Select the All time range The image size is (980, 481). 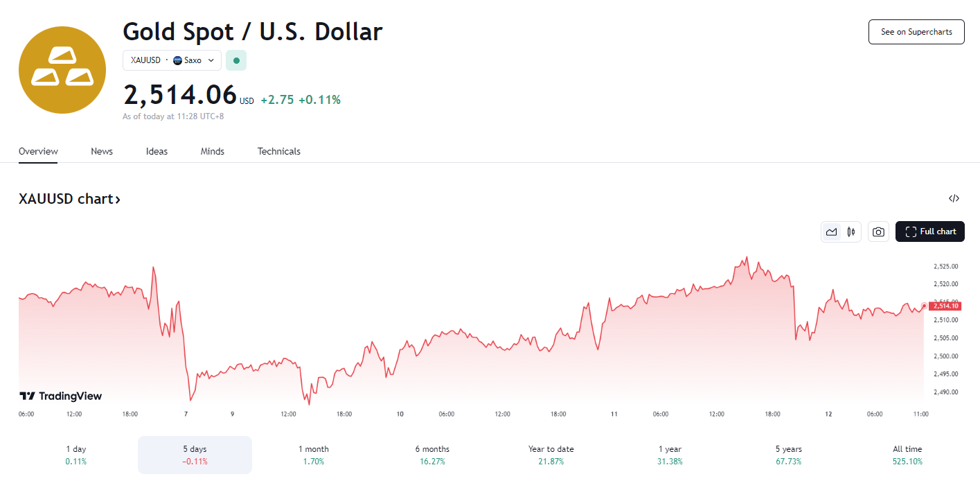[907, 455]
